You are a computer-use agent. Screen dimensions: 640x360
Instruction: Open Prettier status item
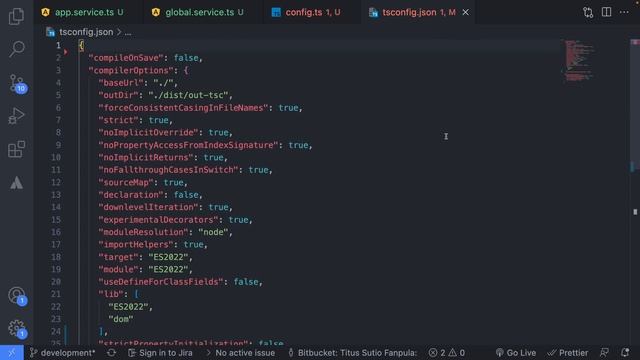point(568,353)
